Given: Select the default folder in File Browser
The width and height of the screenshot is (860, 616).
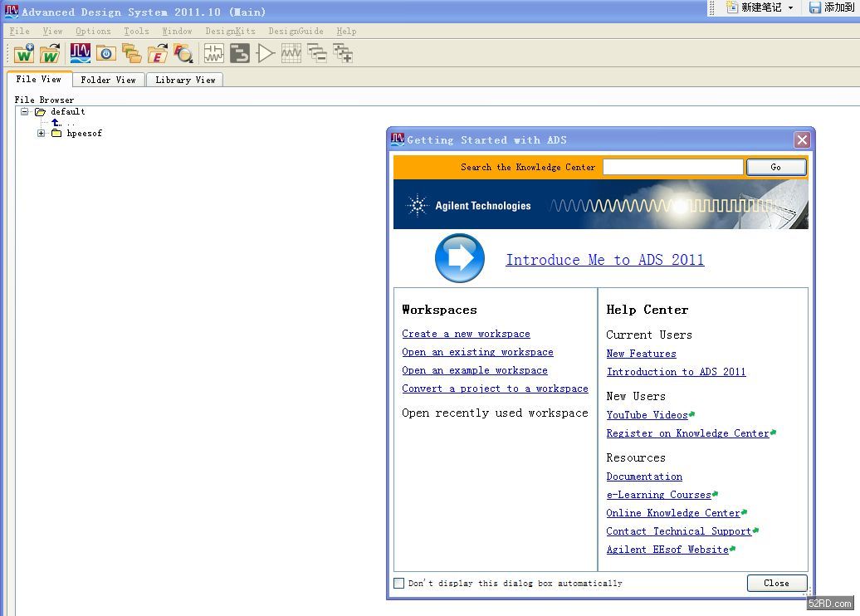Looking at the screenshot, I should (x=68, y=112).
